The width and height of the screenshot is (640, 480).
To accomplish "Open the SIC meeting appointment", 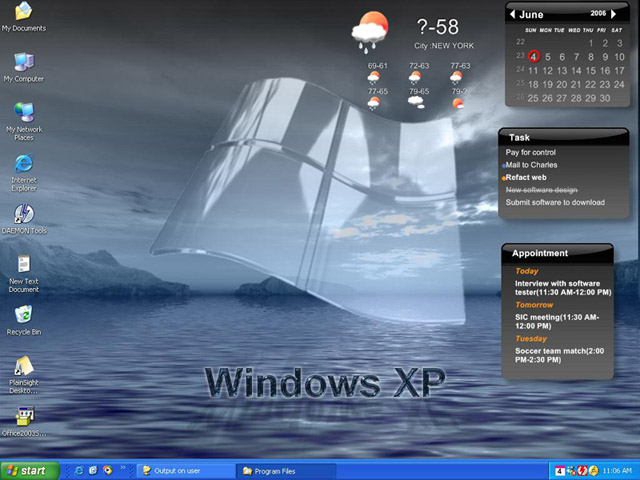I will click(557, 322).
